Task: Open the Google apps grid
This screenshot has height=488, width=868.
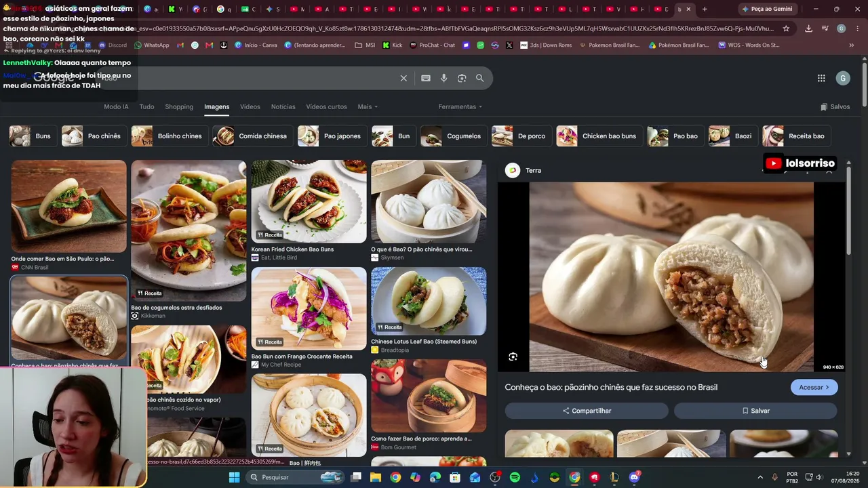Action: (x=821, y=78)
